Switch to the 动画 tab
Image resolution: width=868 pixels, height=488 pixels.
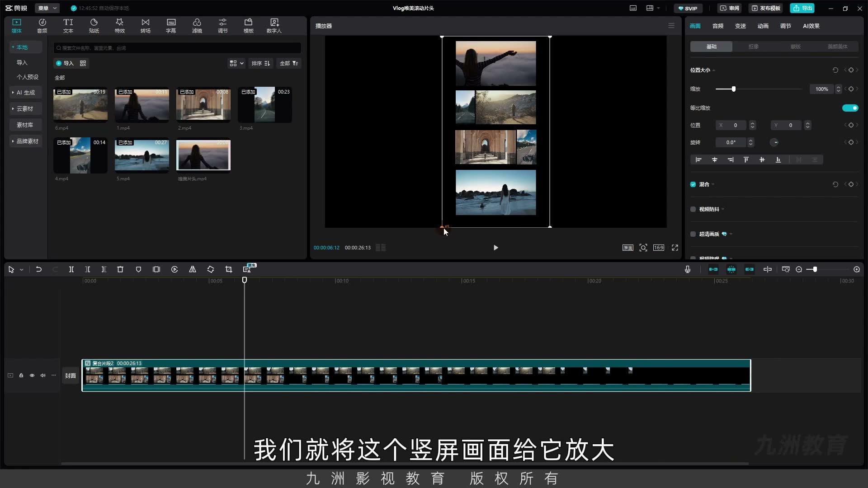[763, 26]
